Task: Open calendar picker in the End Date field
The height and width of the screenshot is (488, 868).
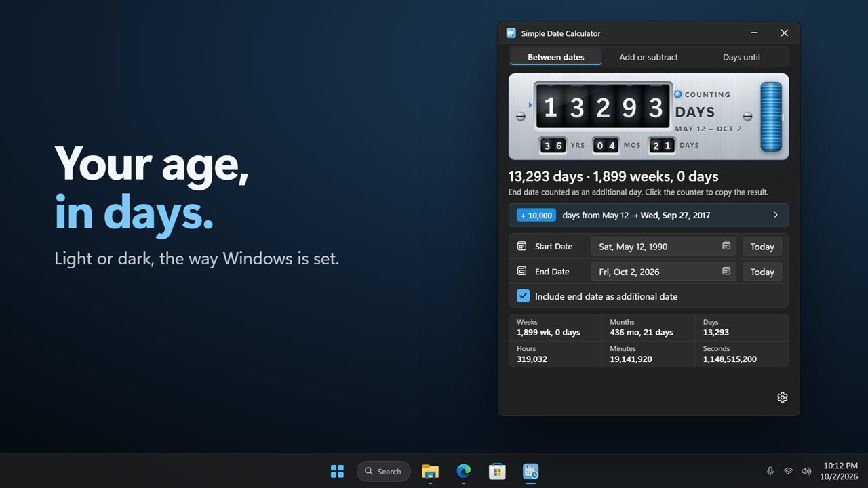Action: click(x=726, y=271)
